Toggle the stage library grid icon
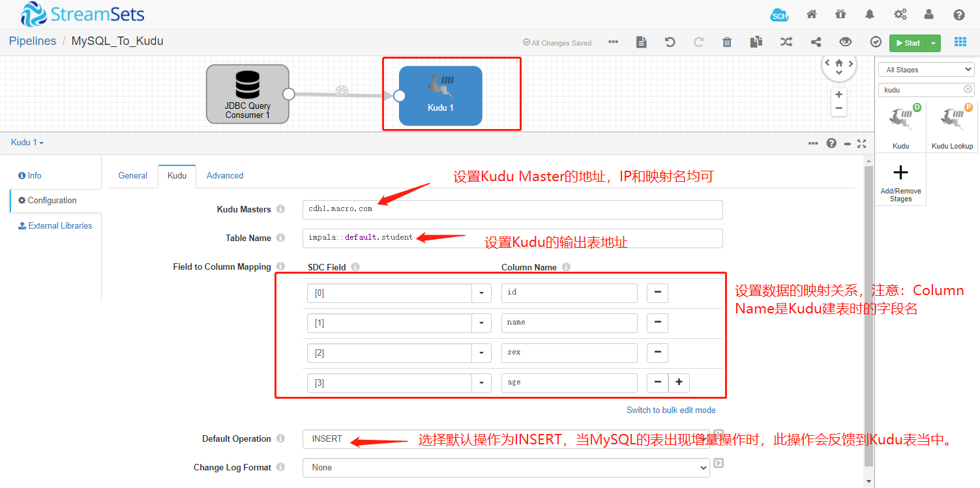 [960, 42]
